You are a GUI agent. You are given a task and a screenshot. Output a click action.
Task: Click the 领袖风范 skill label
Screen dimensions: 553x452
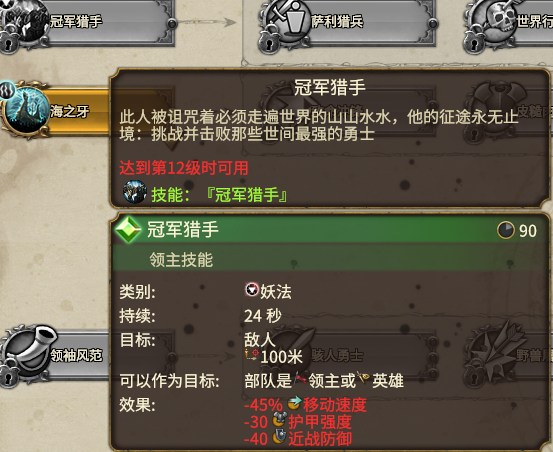click(x=76, y=355)
